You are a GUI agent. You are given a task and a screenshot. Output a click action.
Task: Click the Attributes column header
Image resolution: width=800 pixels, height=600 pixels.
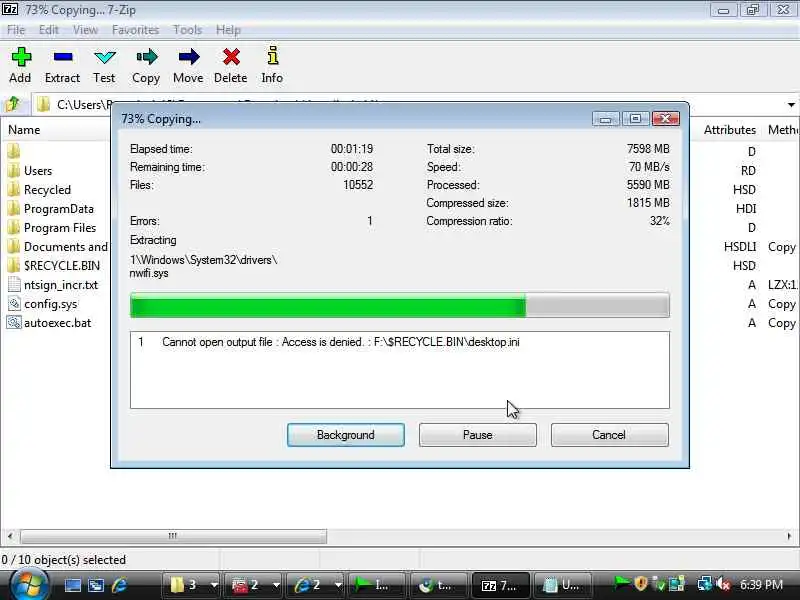point(730,130)
